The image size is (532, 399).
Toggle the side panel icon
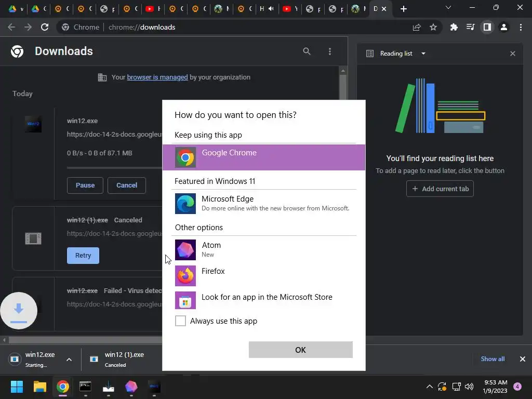487,27
